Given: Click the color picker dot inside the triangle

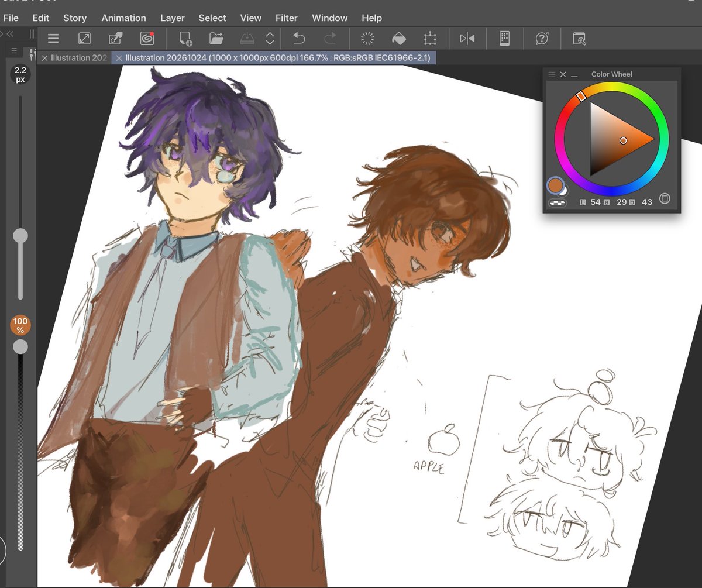Looking at the screenshot, I should [x=624, y=140].
